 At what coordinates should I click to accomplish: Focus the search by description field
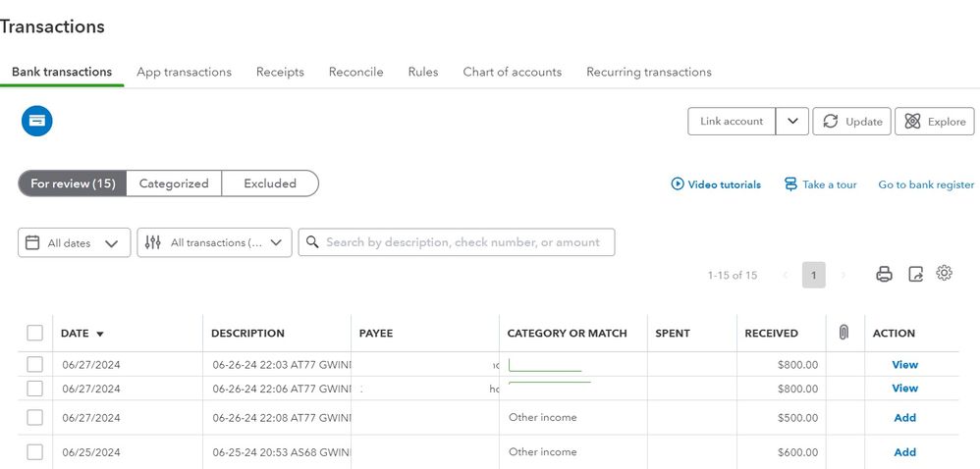coord(457,242)
